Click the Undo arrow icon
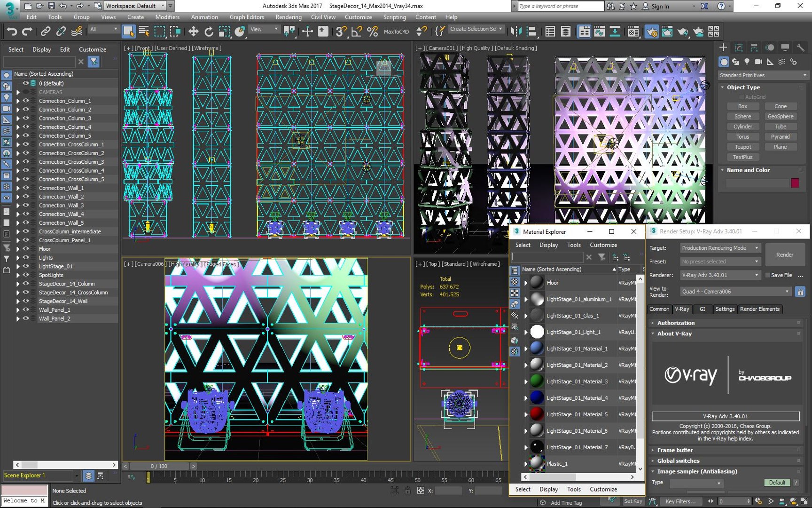Screen dimensions: 812x508 pyautogui.click(x=12, y=32)
